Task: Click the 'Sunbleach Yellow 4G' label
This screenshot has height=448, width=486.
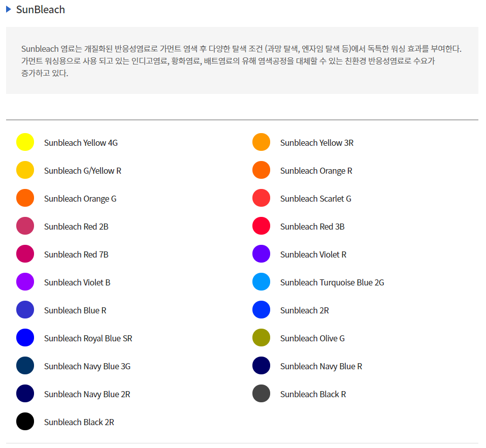Action: coord(81,143)
